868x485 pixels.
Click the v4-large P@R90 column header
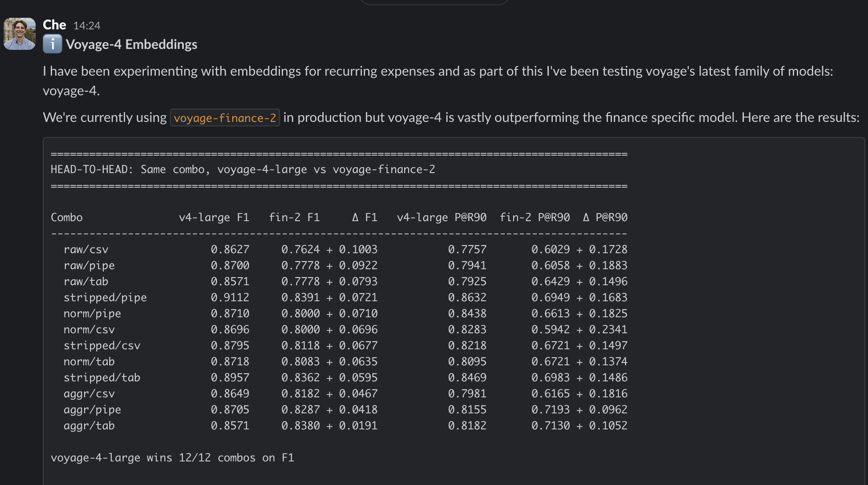point(442,218)
